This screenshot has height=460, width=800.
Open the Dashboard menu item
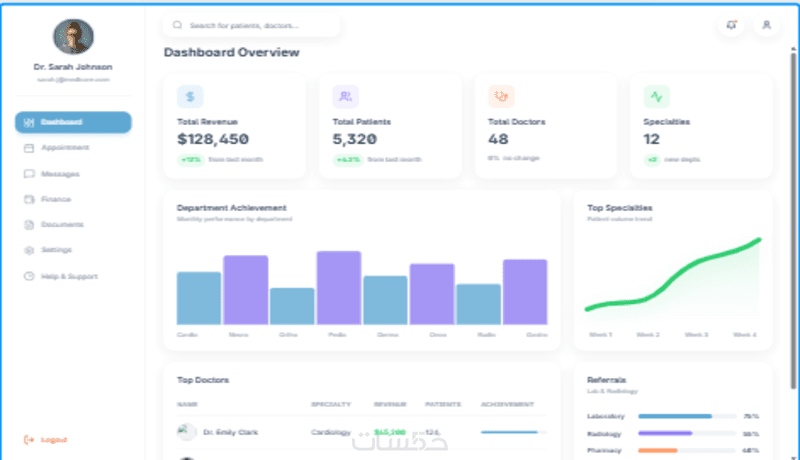[73, 122]
